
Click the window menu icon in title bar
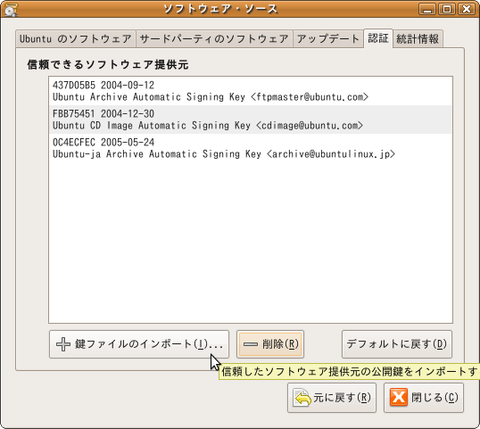point(10,9)
